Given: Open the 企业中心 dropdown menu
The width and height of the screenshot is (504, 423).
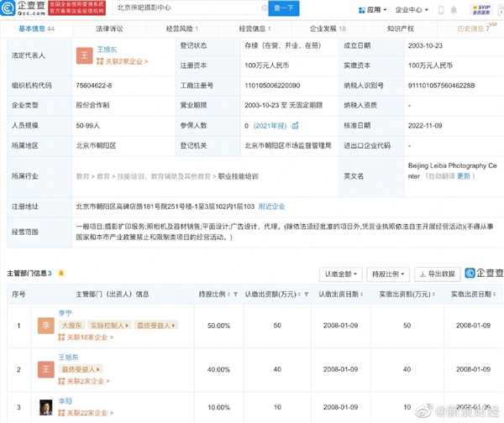Looking at the screenshot, I should tap(412, 10).
